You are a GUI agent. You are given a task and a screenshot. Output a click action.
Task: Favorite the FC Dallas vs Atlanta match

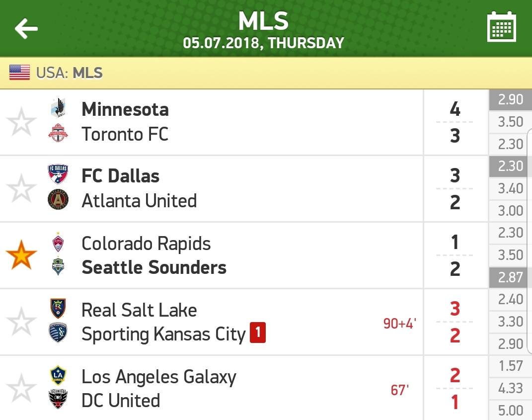[x=21, y=189]
